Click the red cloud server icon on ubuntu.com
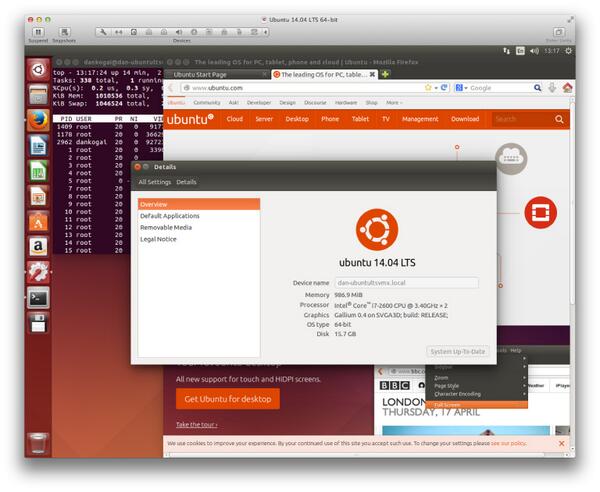600x492 pixels. (x=540, y=212)
